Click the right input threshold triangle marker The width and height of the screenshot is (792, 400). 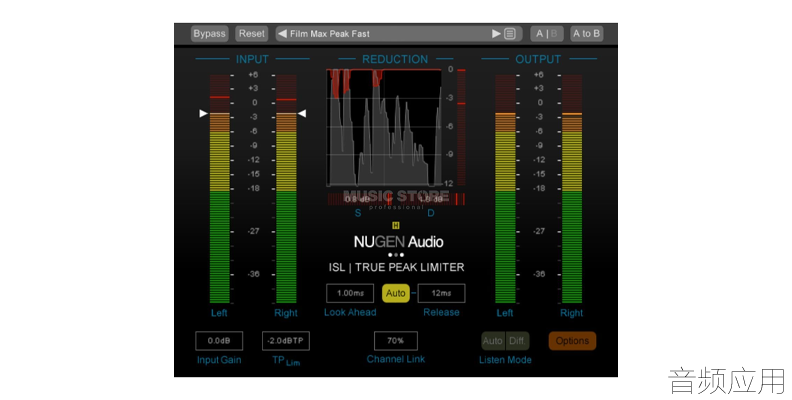tap(302, 114)
